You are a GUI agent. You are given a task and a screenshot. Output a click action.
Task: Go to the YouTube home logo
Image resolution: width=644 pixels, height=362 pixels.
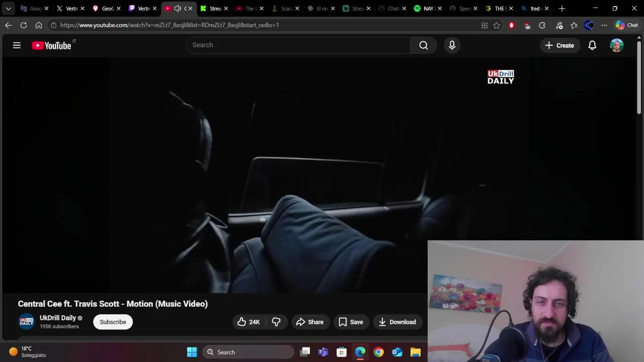(x=51, y=45)
